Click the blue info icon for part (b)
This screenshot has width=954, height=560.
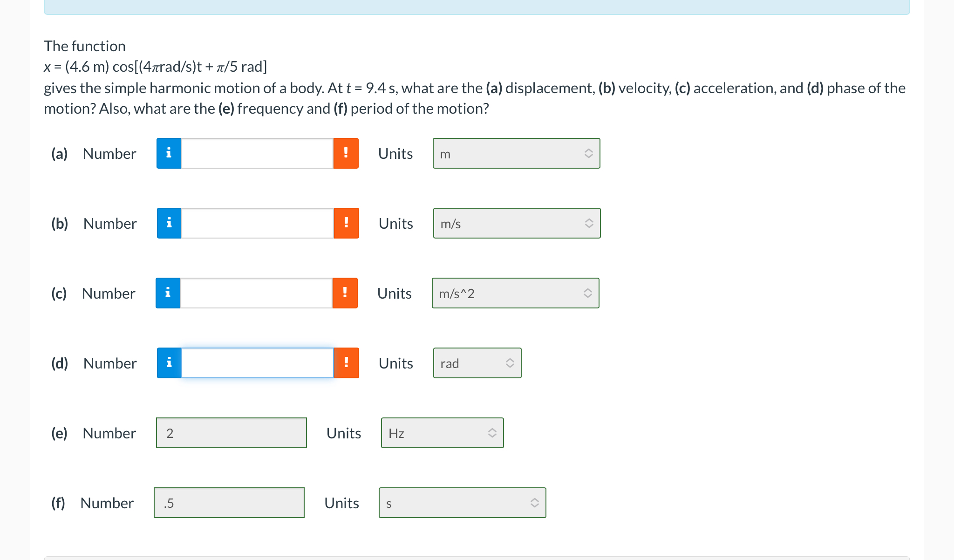pos(169,223)
